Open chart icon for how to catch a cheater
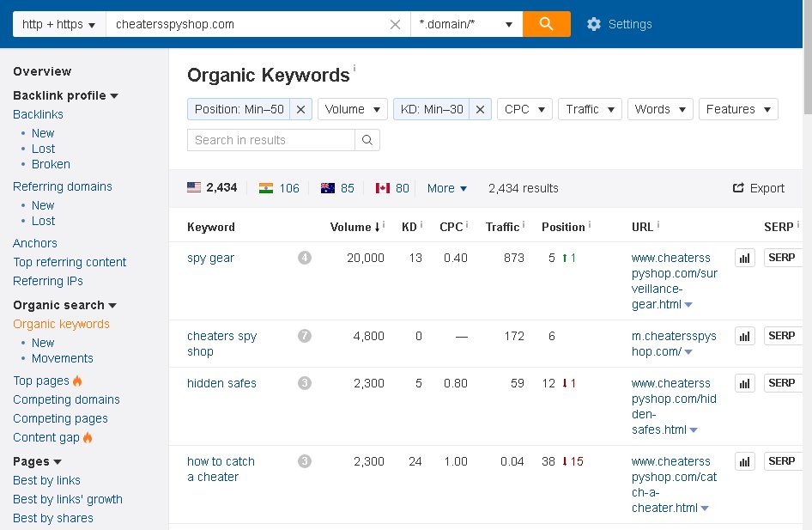Screen dimensions: 812x530 [x=745, y=461]
